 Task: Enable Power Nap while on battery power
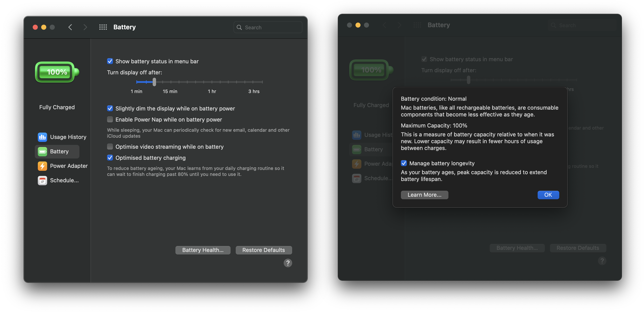point(110,119)
